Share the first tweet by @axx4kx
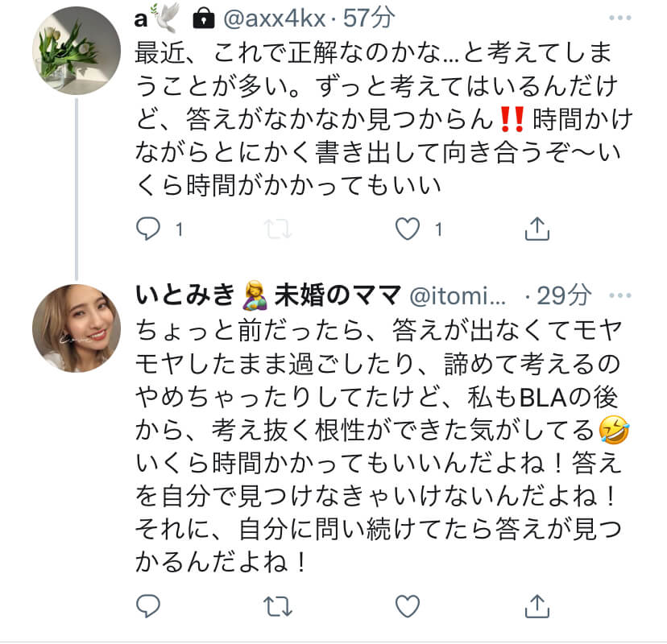The height and width of the screenshot is (644, 667). [x=536, y=229]
